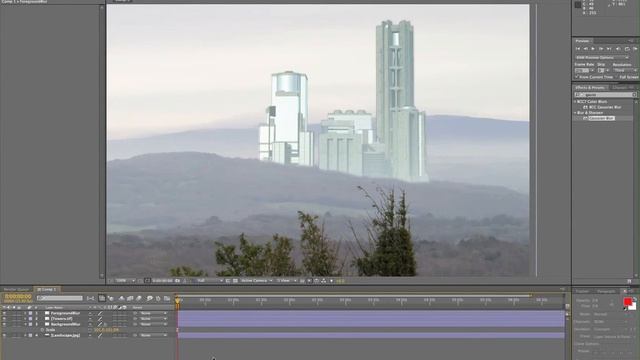Jump to last frame in Preview panel
Screen dimensions: 640x360
pyautogui.click(x=609, y=49)
